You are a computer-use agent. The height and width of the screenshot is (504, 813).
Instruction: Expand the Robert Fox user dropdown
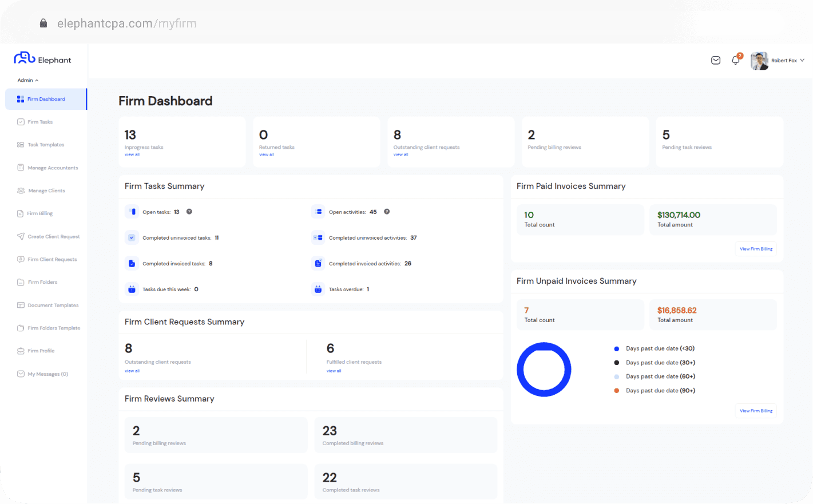[802, 60]
